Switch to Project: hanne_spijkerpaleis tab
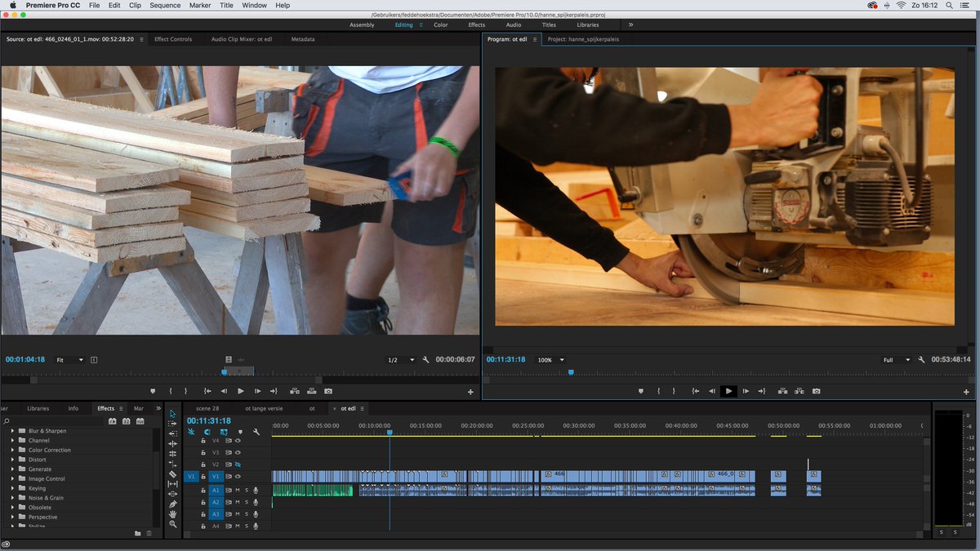The image size is (980, 551). (x=583, y=39)
